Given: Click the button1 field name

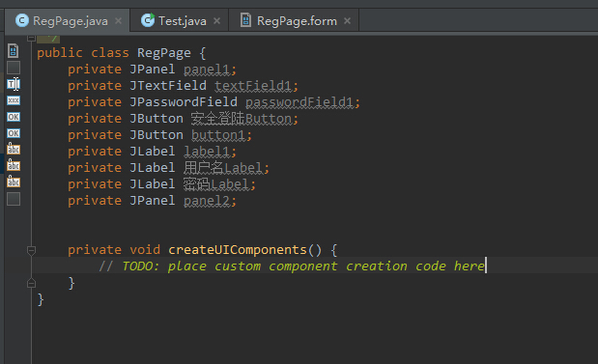Looking at the screenshot, I should point(217,135).
